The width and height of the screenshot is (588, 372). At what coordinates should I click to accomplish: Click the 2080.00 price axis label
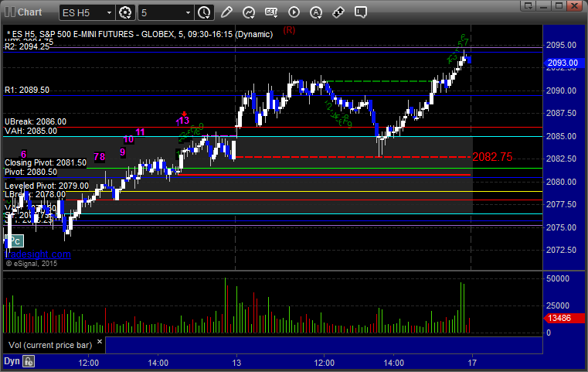click(561, 182)
